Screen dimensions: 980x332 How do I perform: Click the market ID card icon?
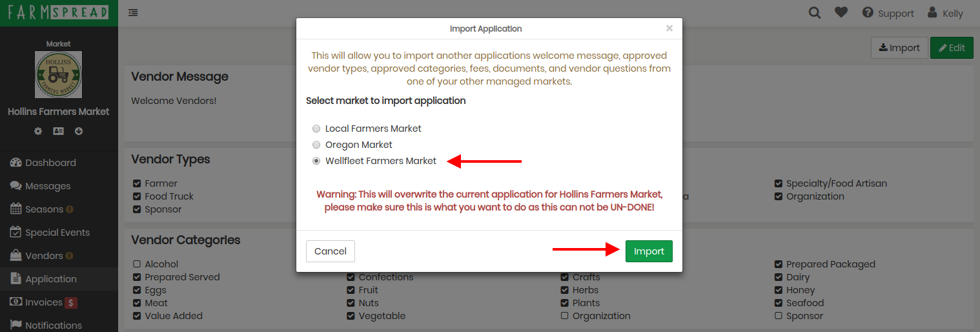(x=58, y=131)
